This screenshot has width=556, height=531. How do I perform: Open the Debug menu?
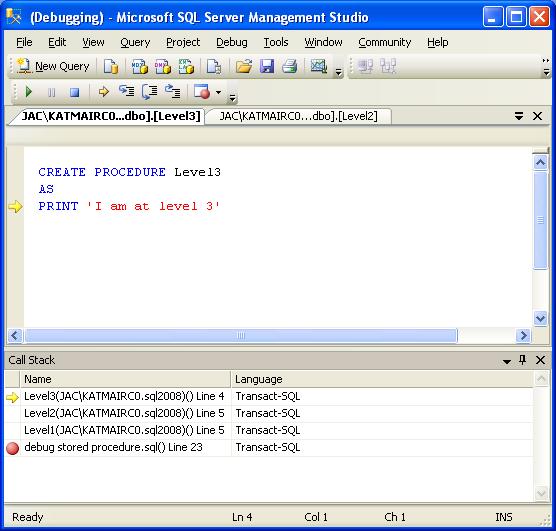tap(232, 43)
